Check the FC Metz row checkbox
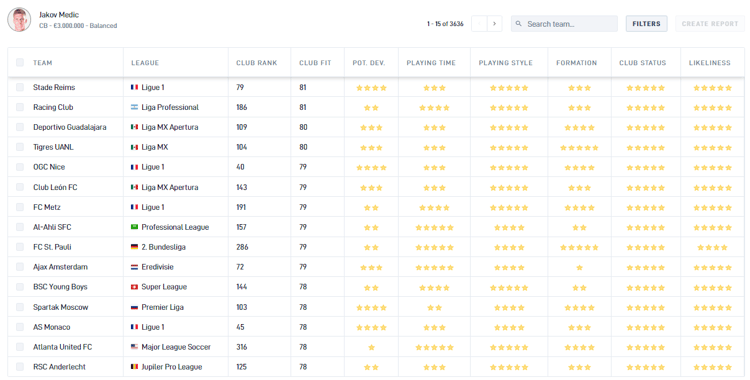 (20, 207)
